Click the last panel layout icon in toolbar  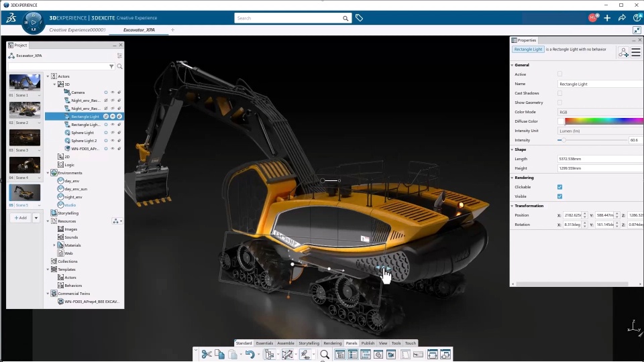pyautogui.click(x=445, y=354)
